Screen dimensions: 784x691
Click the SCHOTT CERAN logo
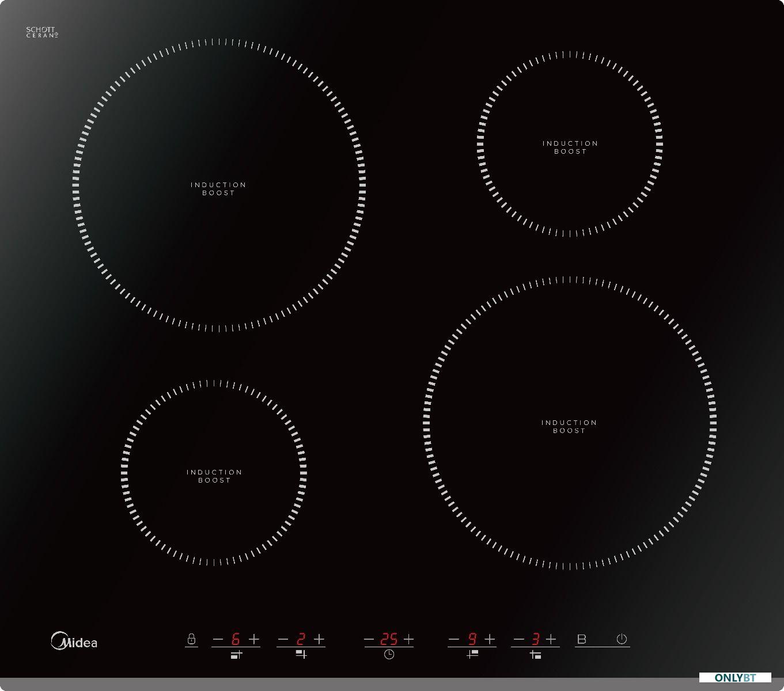click(x=42, y=32)
